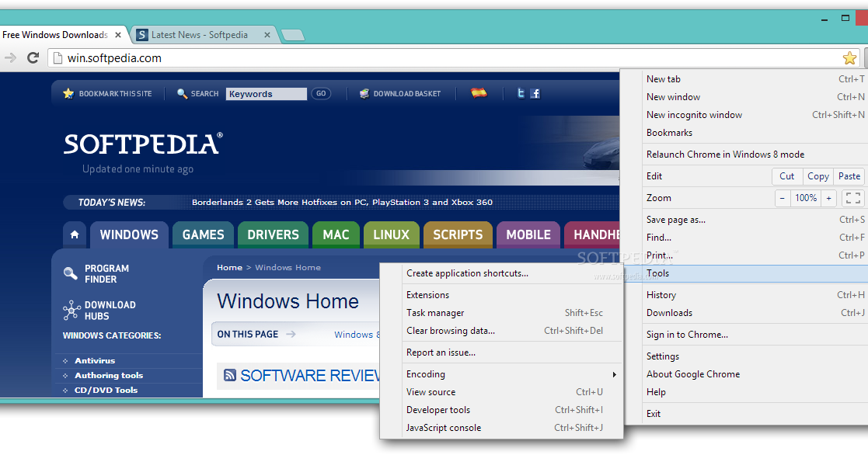
Task: Click the Keywords search field
Action: (267, 94)
